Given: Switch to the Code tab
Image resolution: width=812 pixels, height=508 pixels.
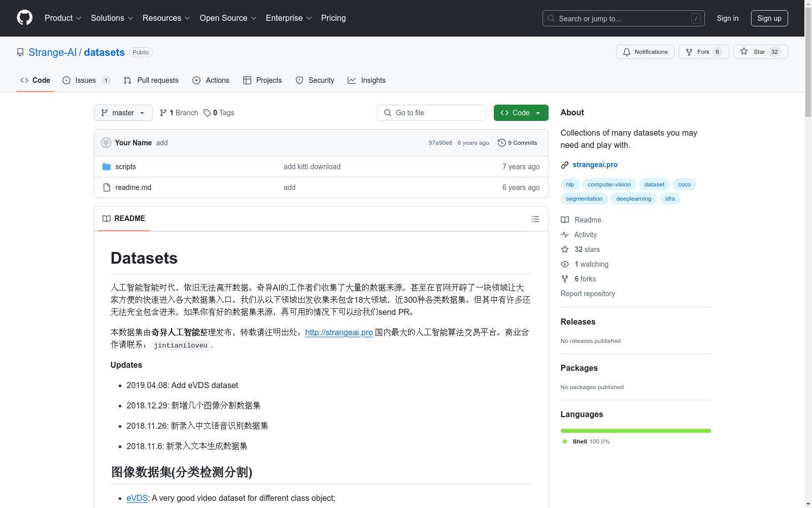Looking at the screenshot, I should point(35,80).
